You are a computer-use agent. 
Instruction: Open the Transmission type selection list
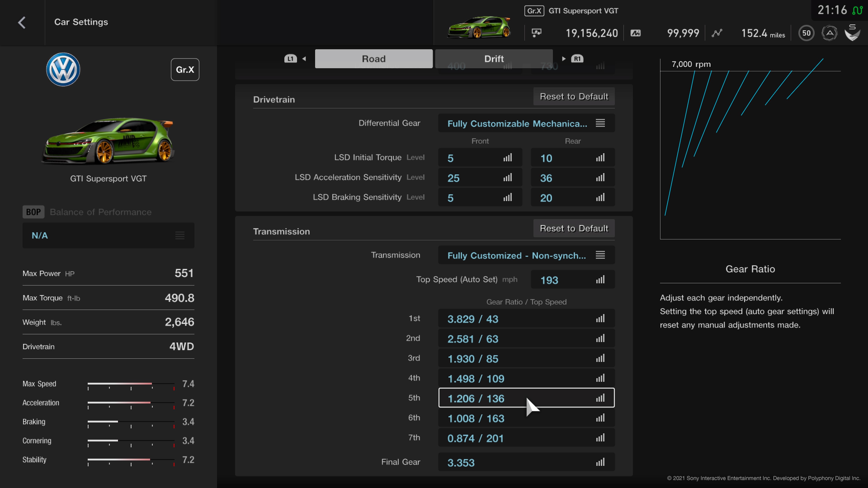click(526, 255)
